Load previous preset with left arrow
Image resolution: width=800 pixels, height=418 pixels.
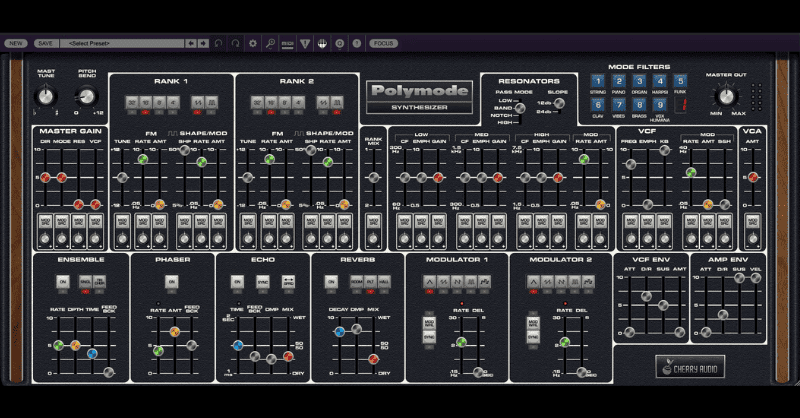click(x=191, y=43)
